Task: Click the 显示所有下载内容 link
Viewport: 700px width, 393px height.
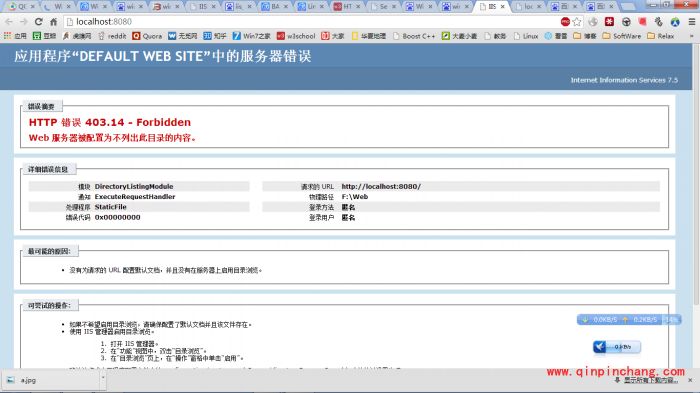Action: [x=650, y=380]
